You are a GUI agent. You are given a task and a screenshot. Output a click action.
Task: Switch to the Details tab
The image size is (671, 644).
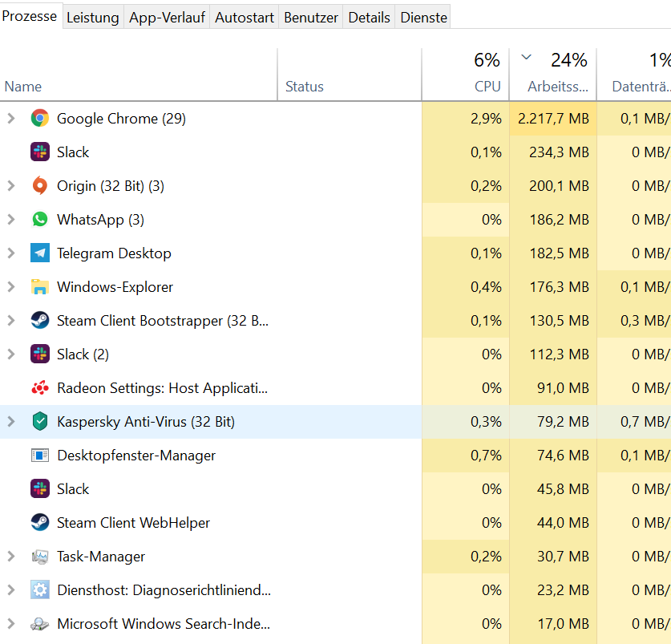pyautogui.click(x=369, y=17)
